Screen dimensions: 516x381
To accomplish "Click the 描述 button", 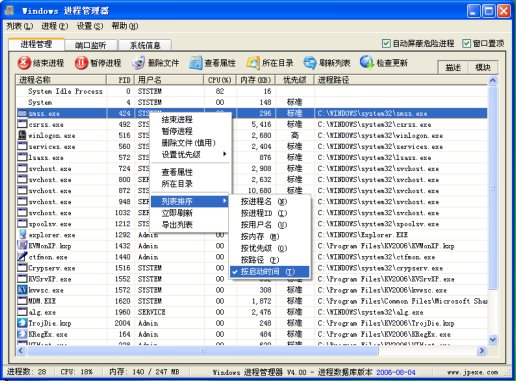I will click(x=453, y=67).
